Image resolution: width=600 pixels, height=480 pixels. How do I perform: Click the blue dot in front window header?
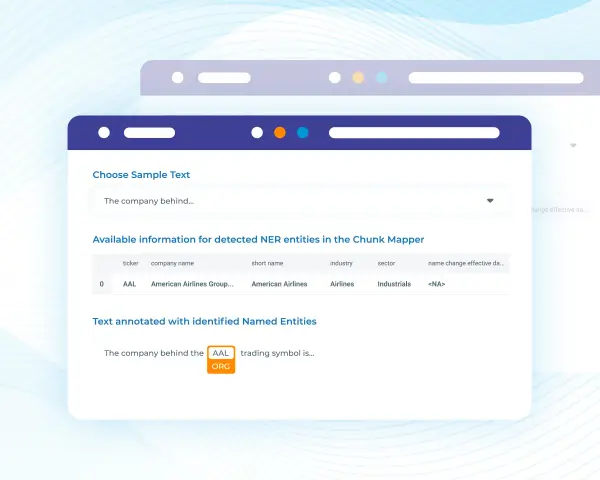[303, 132]
